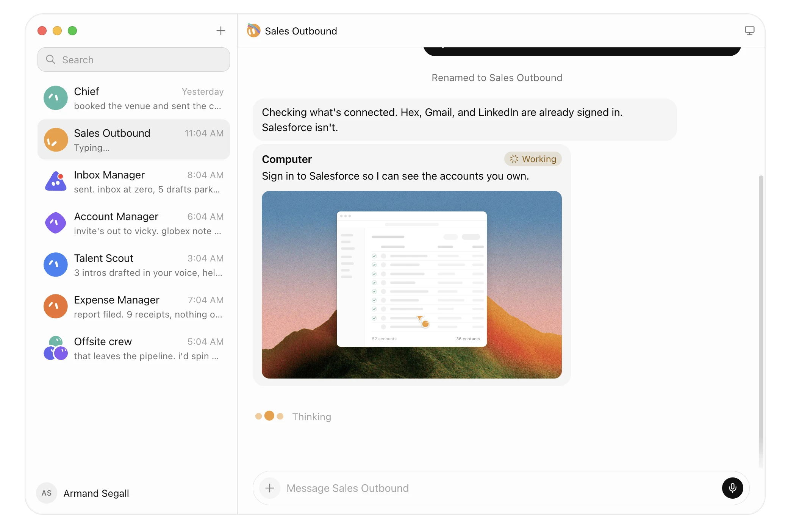Click the Sales Outbound header avatar icon
This screenshot has width=788, height=532.
254,31
